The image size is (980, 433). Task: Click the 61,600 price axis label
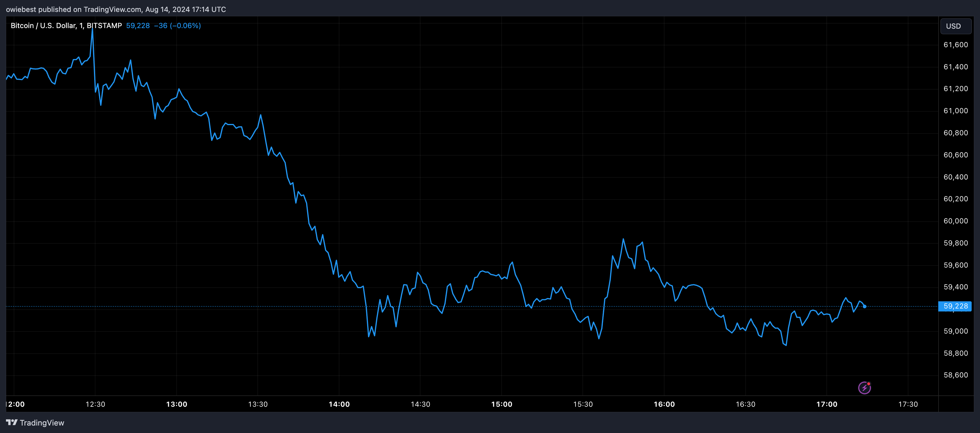tap(955, 44)
